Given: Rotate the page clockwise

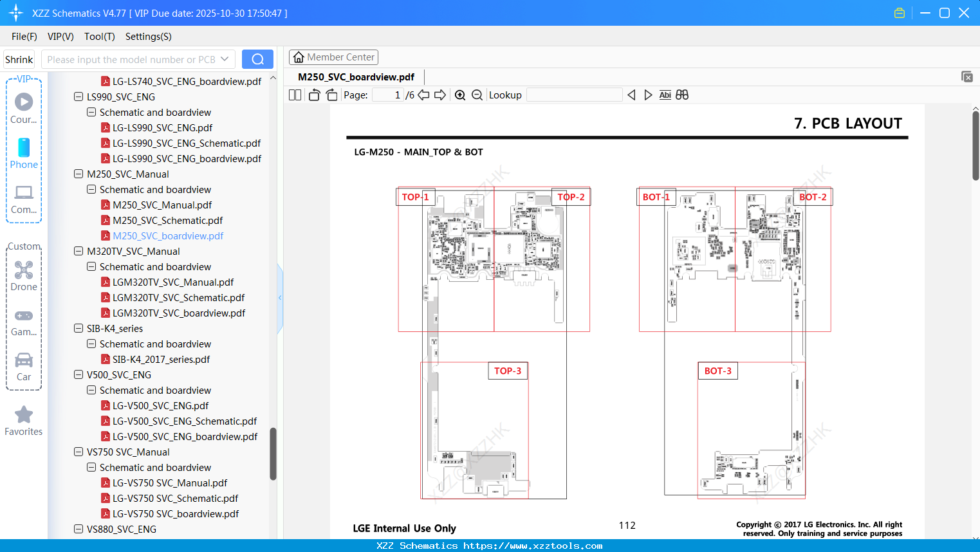Looking at the screenshot, I should (331, 95).
